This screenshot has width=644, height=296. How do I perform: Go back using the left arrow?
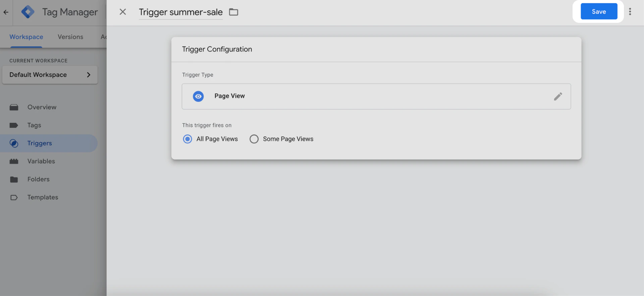6,12
